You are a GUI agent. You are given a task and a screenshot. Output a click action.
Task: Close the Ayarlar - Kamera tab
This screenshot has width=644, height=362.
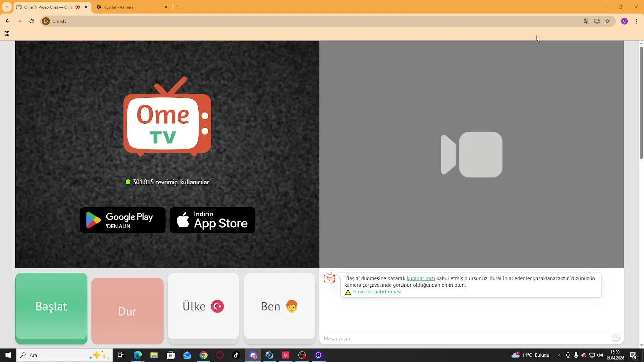point(166,7)
